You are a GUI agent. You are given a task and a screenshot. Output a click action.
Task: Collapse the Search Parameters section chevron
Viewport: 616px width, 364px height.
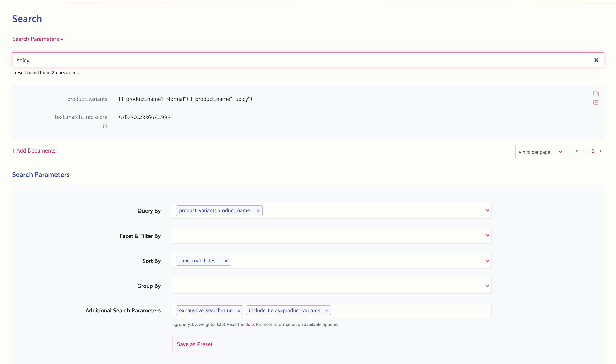pyautogui.click(x=62, y=39)
